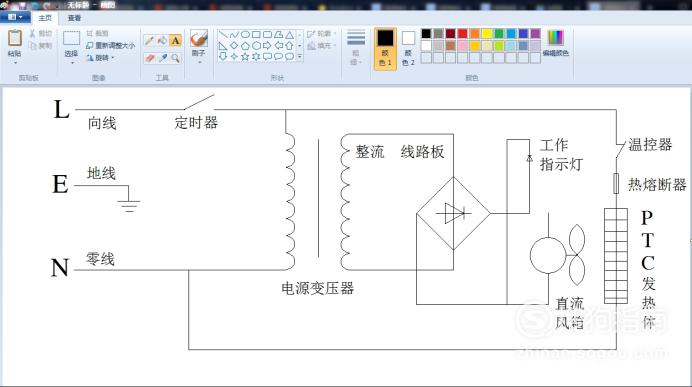Expand the Paste (粘贴) dropdown arrow
692x387 pixels.
[15, 63]
